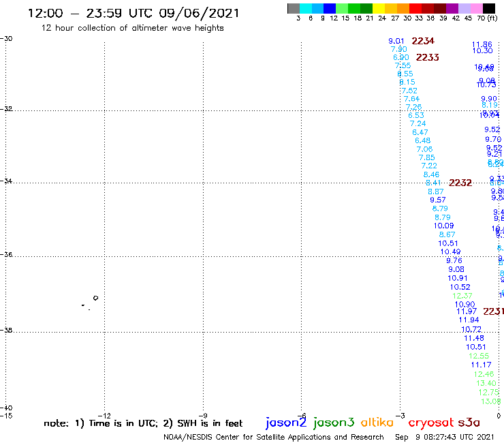
Task: Select the yellow swatch in the wave-height legend
Action: [379, 8]
